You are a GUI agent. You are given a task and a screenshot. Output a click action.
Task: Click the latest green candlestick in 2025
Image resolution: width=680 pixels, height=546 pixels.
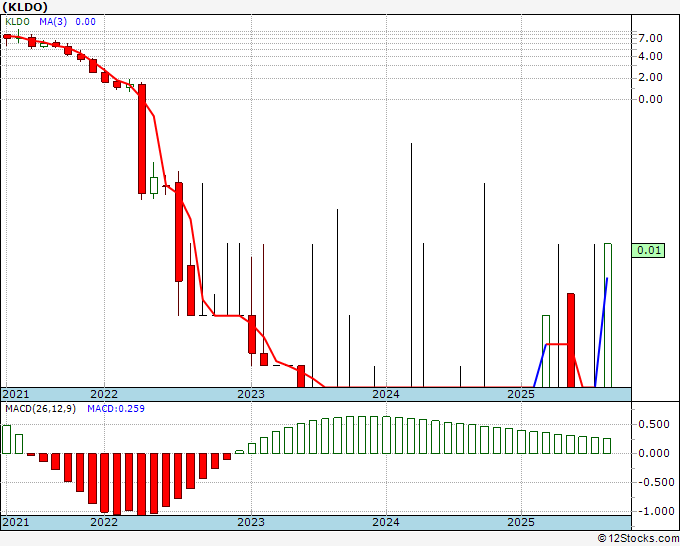(x=608, y=315)
